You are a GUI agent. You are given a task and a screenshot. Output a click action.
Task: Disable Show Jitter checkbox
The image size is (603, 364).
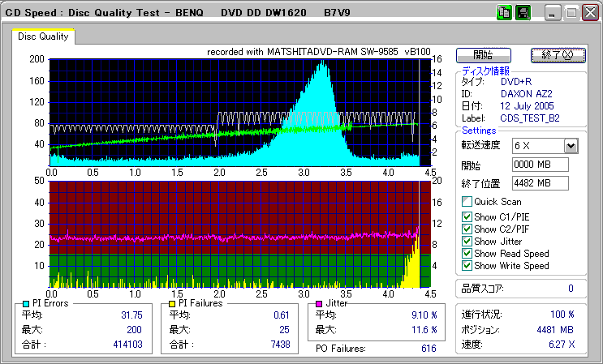pyautogui.click(x=467, y=242)
